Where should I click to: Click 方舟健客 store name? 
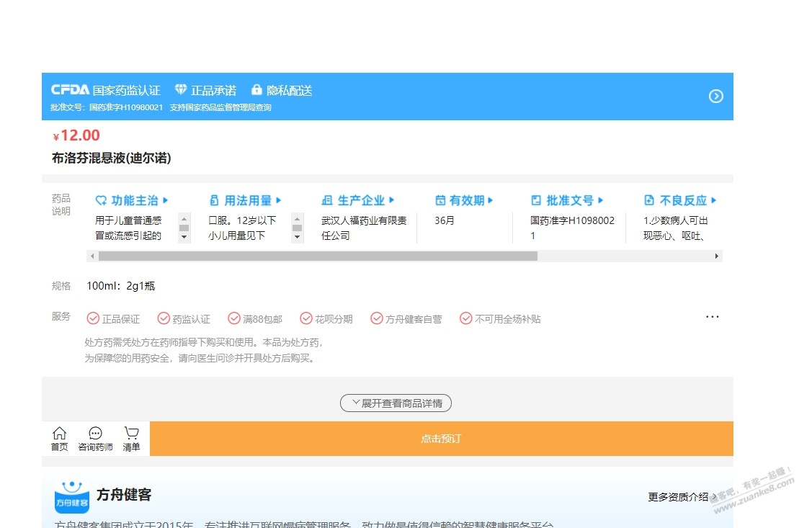(124, 495)
